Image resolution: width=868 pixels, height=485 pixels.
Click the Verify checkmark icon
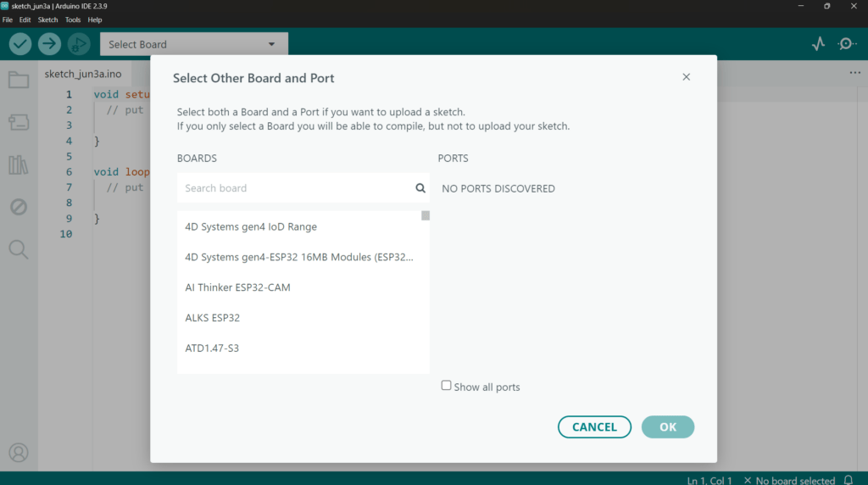point(20,44)
